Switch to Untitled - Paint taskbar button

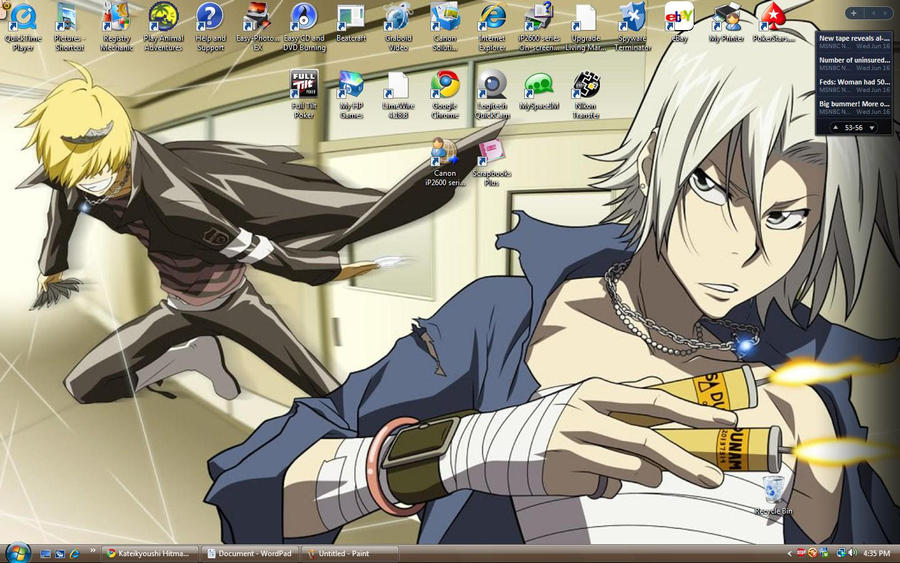350,554
